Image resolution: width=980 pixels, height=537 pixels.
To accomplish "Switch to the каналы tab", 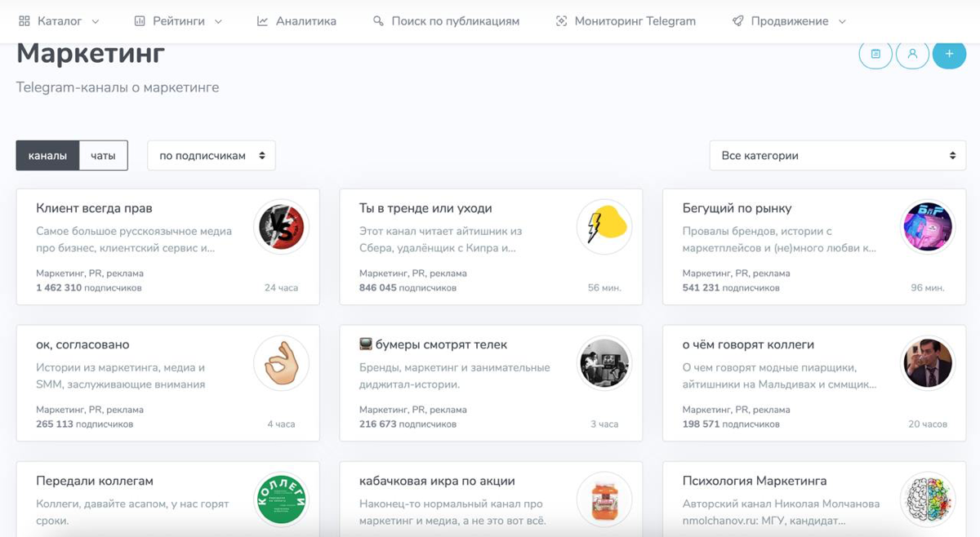I will pyautogui.click(x=47, y=155).
